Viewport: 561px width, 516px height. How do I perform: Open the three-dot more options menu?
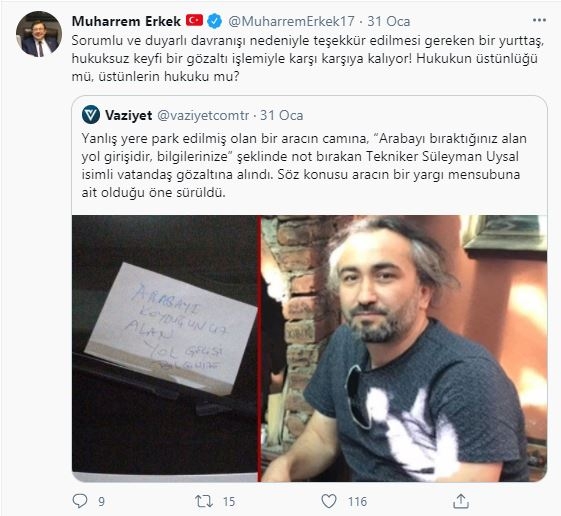coord(540,20)
